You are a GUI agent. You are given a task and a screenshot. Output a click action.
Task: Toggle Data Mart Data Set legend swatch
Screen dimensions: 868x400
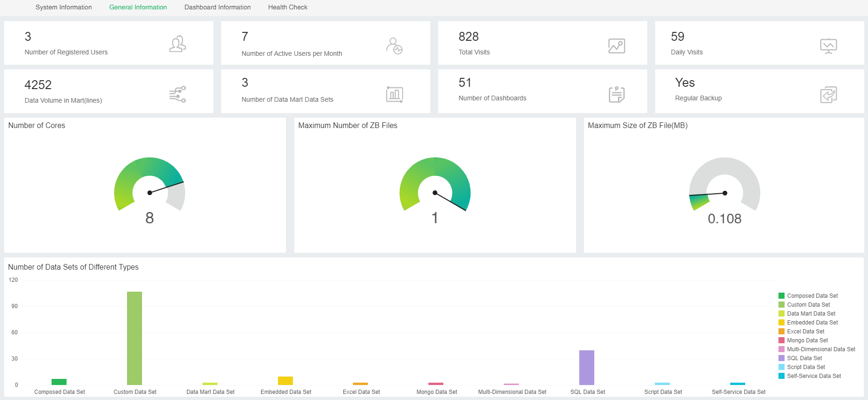click(x=781, y=314)
